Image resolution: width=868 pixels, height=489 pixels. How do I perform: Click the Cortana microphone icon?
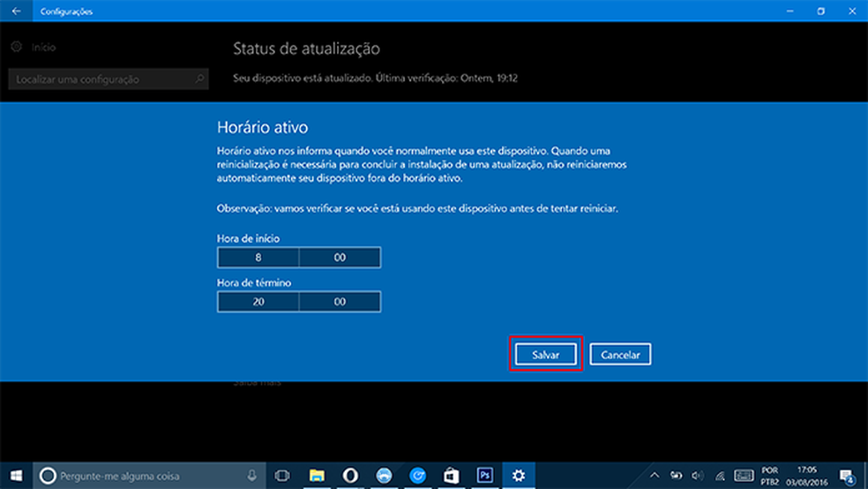click(252, 475)
